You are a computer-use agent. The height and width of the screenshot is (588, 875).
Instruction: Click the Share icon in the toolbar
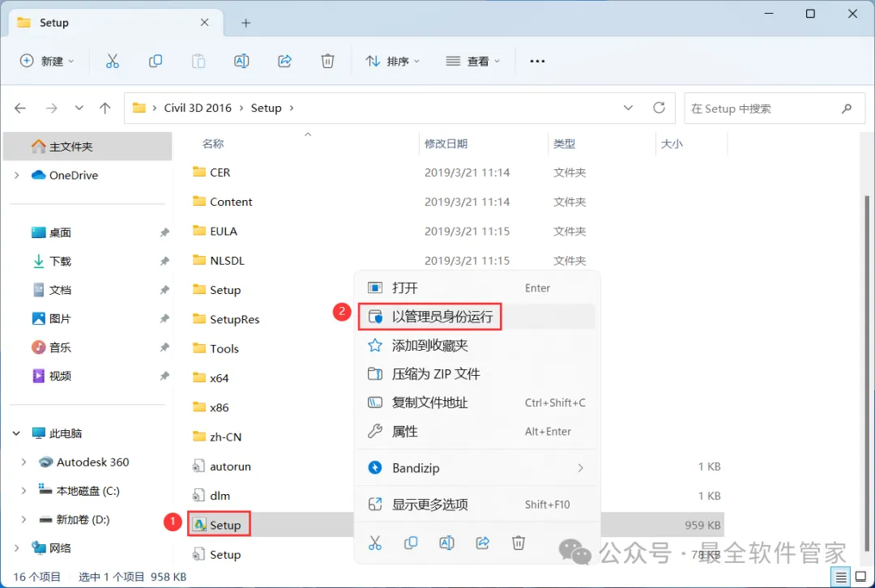click(x=284, y=61)
